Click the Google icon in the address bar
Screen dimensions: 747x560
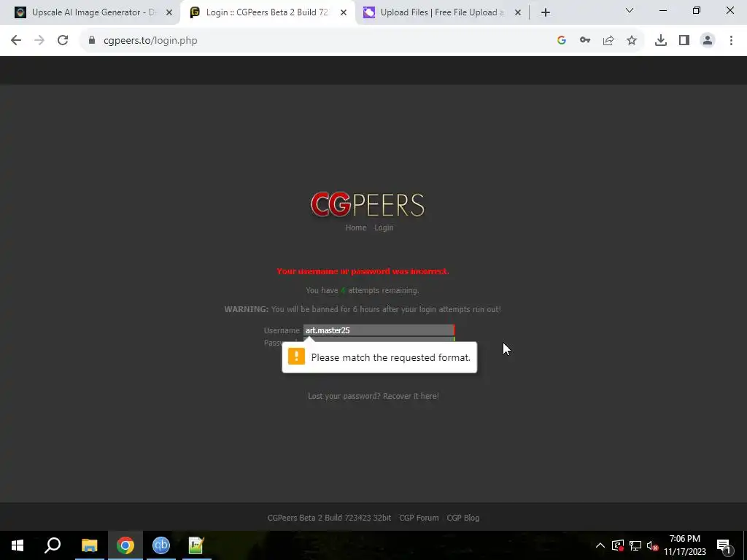pyautogui.click(x=562, y=41)
